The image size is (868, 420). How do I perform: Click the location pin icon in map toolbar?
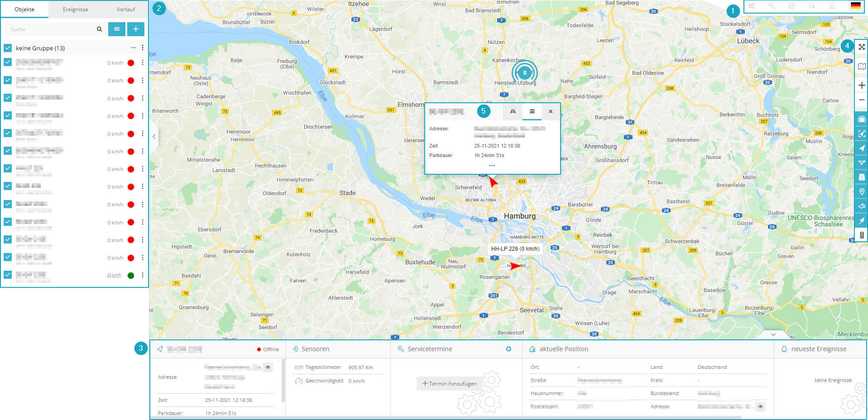pyautogui.click(x=861, y=192)
